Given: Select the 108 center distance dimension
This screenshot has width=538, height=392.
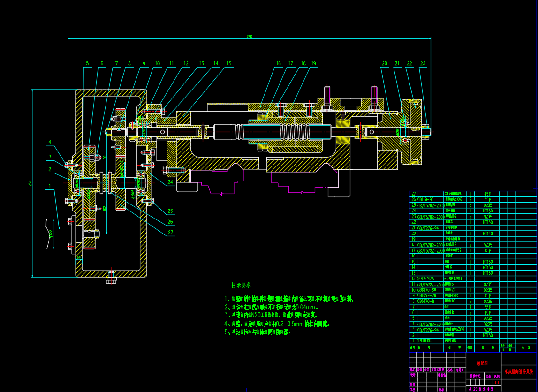Looking at the screenshot, I should click(105, 207).
